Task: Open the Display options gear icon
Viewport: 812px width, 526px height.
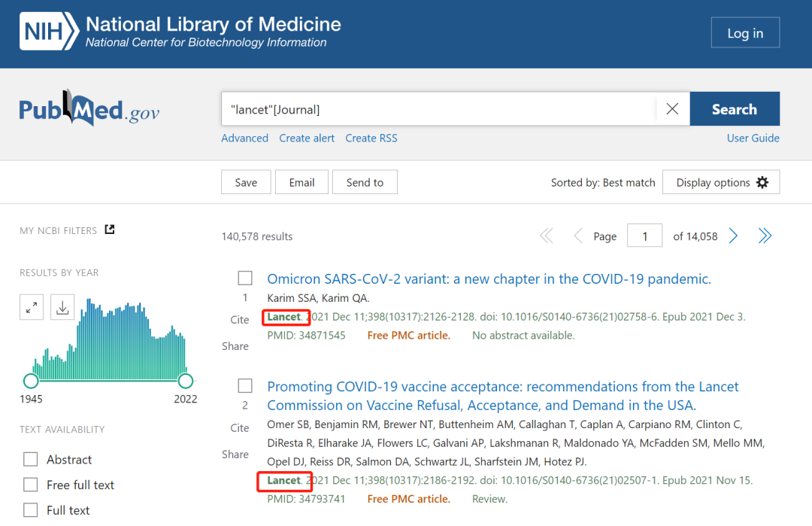Action: point(762,182)
